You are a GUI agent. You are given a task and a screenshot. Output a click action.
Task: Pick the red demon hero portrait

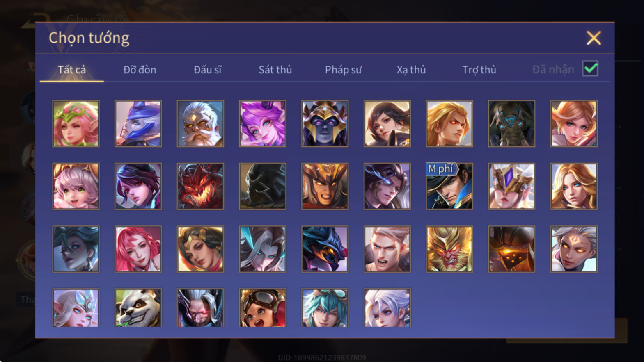pyautogui.click(x=200, y=186)
